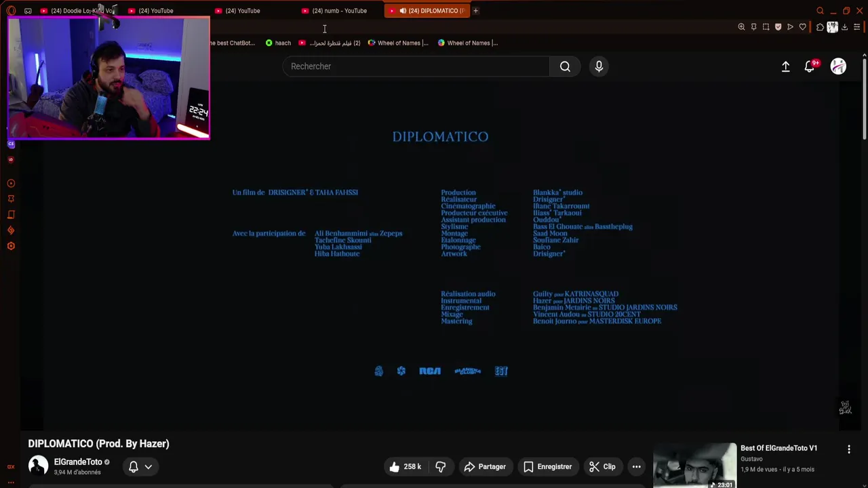
Task: Switch to the Doodie Lo tab
Action: coord(78,11)
